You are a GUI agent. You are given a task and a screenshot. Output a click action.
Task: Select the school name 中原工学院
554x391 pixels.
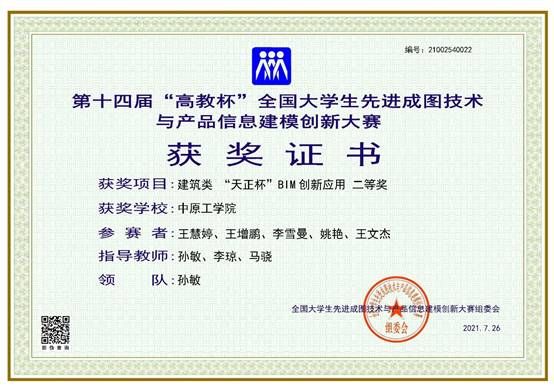207,208
